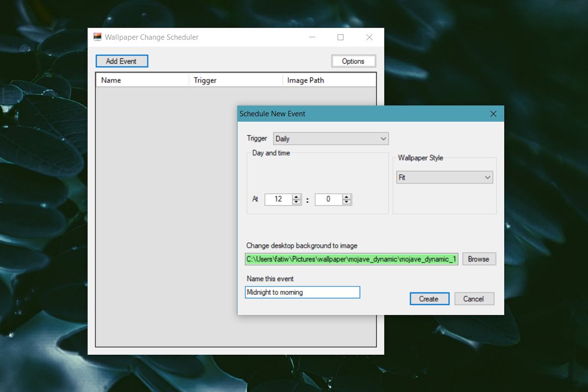Select the Image Path column header

329,80
